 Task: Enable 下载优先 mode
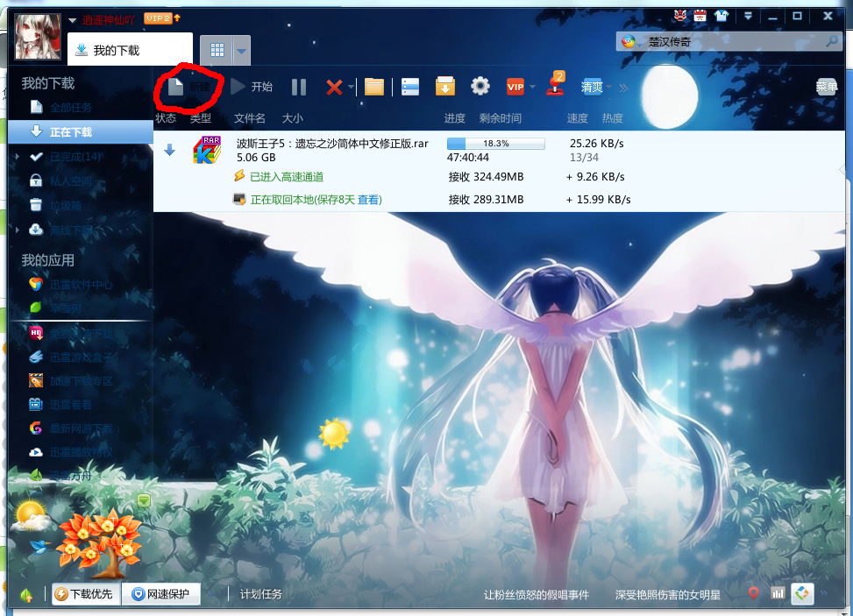87,594
